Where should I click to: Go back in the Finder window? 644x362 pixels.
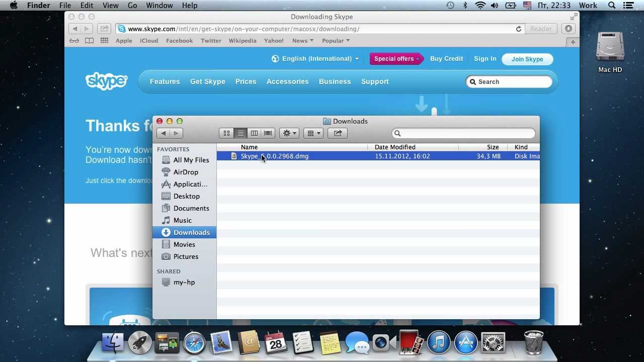pyautogui.click(x=163, y=133)
